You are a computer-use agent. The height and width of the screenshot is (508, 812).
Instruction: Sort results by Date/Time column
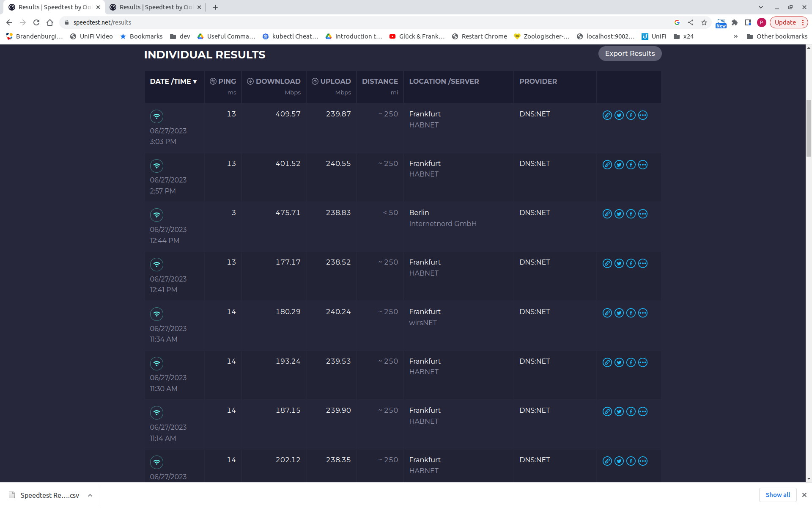[173, 81]
